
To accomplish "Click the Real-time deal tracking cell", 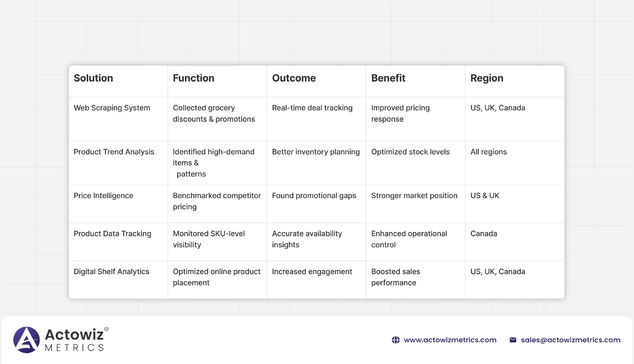I will click(x=312, y=108).
